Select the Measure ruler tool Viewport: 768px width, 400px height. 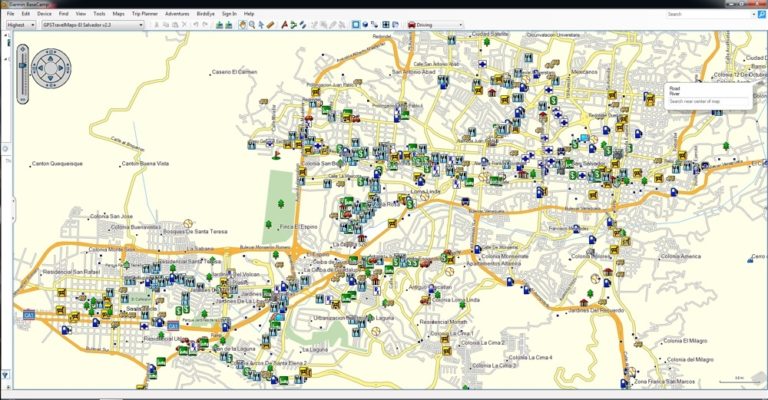coord(270,24)
